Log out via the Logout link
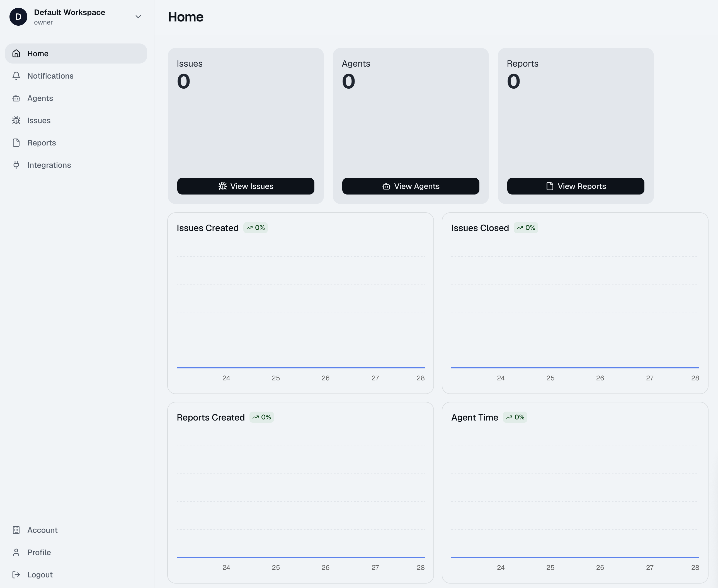 pyautogui.click(x=76, y=575)
